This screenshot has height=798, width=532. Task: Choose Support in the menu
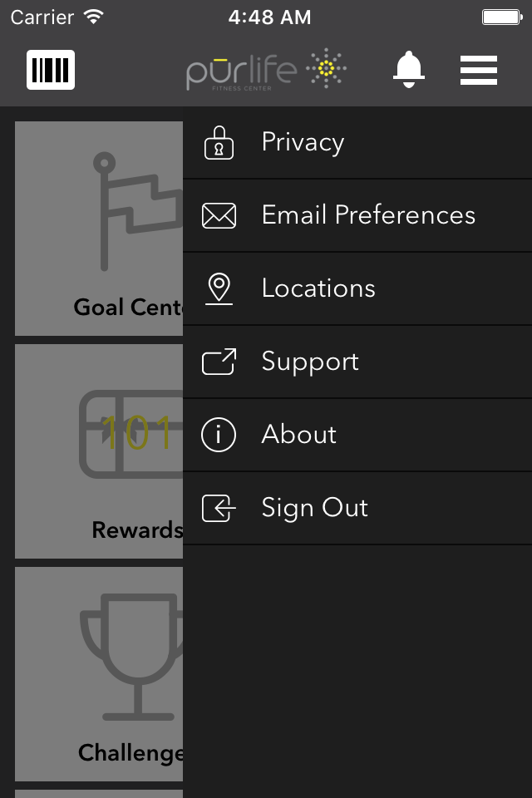pyautogui.click(x=357, y=362)
